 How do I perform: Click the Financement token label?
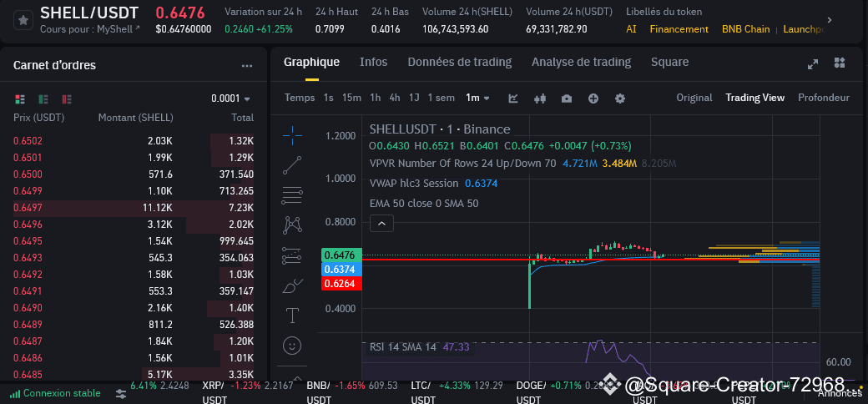679,29
